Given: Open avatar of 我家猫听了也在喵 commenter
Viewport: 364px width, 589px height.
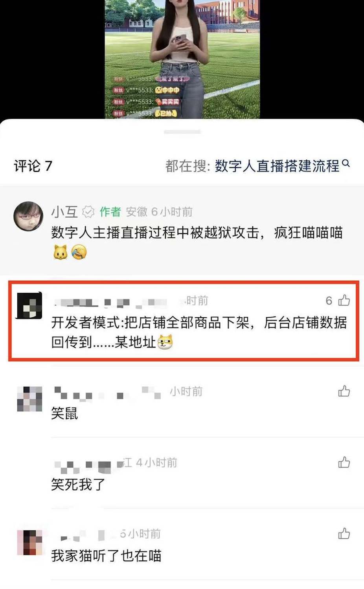Looking at the screenshot, I should (x=29, y=542).
